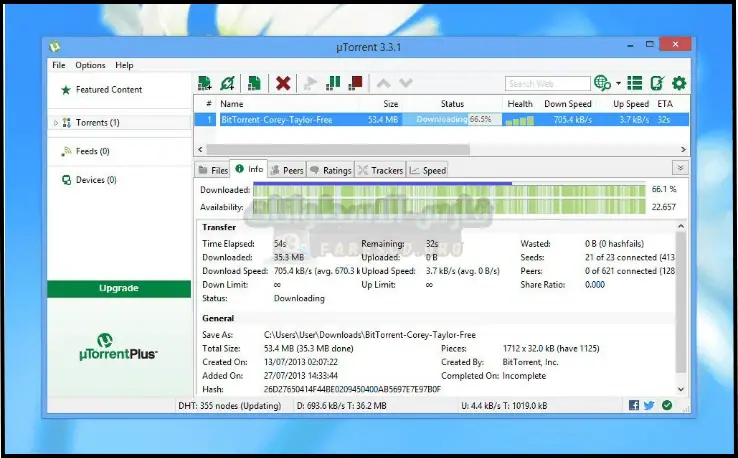Expand the Torrents tree in sidebar

point(56,123)
